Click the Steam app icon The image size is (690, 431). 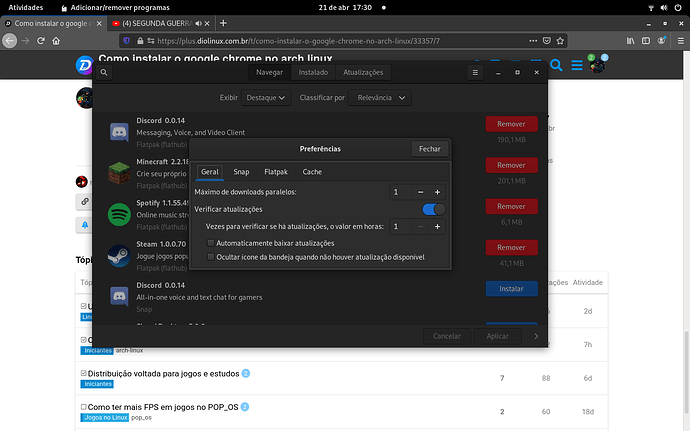pyautogui.click(x=119, y=256)
